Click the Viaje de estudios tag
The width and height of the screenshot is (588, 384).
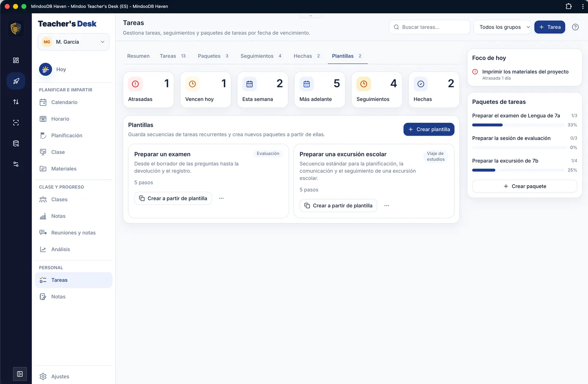pyautogui.click(x=436, y=157)
